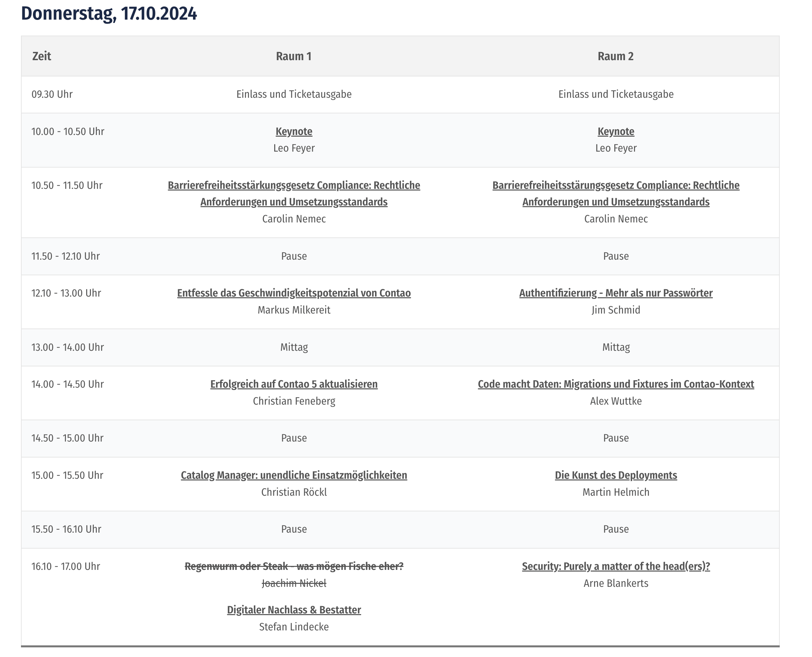Open Authentifizierung - Mehr als nur Passwörter
The width and height of the screenshot is (812, 657).
click(x=616, y=293)
